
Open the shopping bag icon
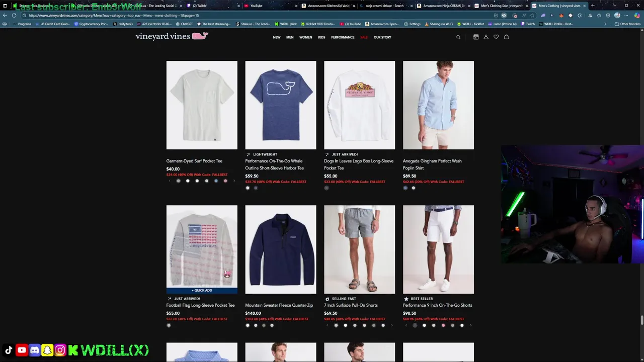(x=506, y=37)
